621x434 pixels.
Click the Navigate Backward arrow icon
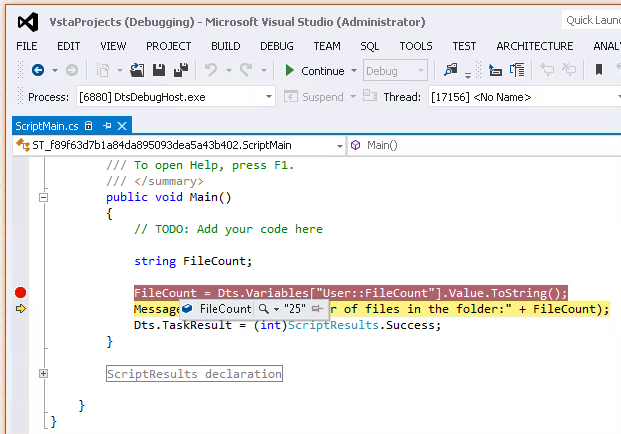[37, 70]
